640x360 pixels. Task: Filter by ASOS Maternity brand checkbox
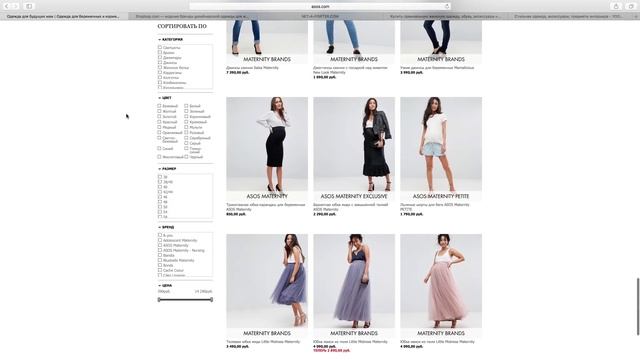(160, 245)
